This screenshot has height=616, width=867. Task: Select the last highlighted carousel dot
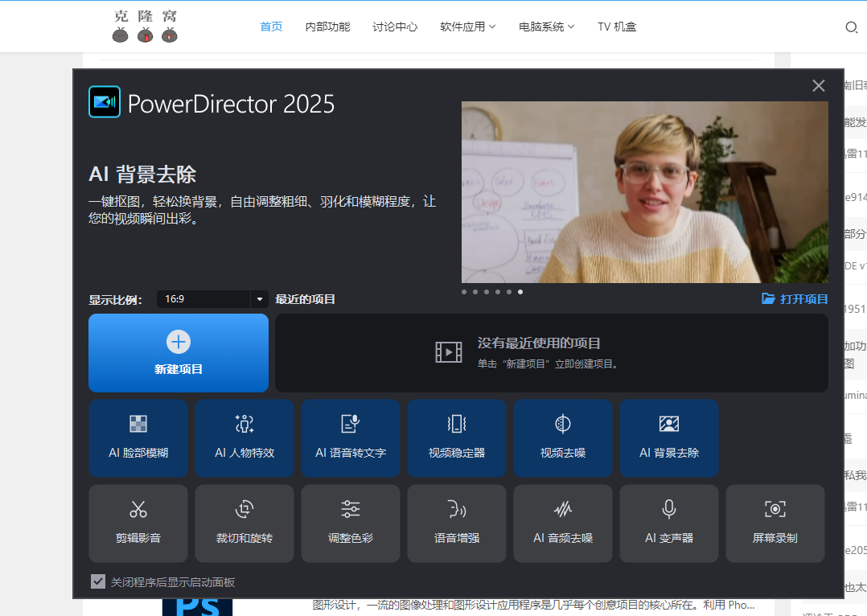pos(520,292)
